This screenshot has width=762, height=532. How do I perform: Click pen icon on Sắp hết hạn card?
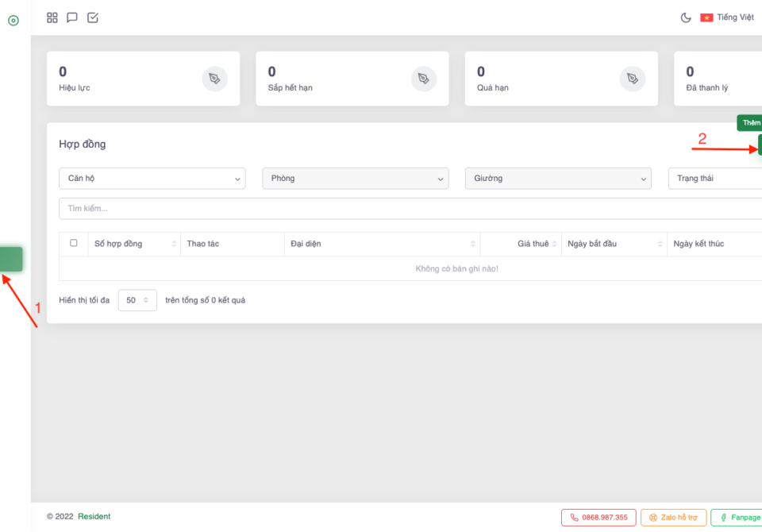424,79
